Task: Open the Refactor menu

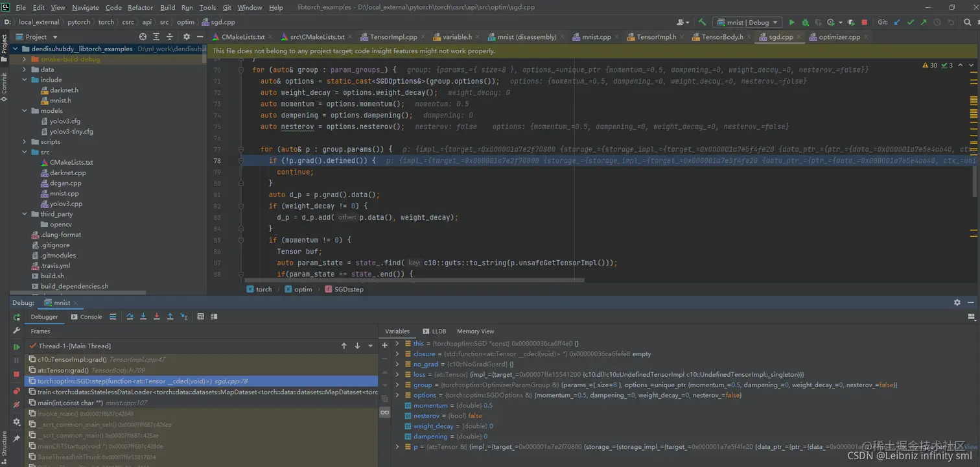Action: [x=140, y=8]
